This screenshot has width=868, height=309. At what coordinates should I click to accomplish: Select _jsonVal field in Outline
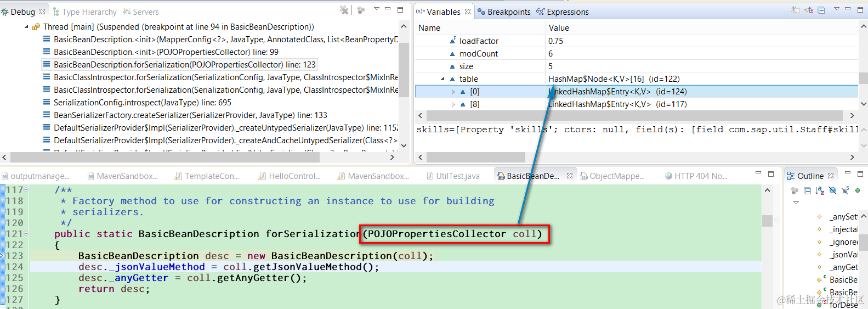[838, 255]
